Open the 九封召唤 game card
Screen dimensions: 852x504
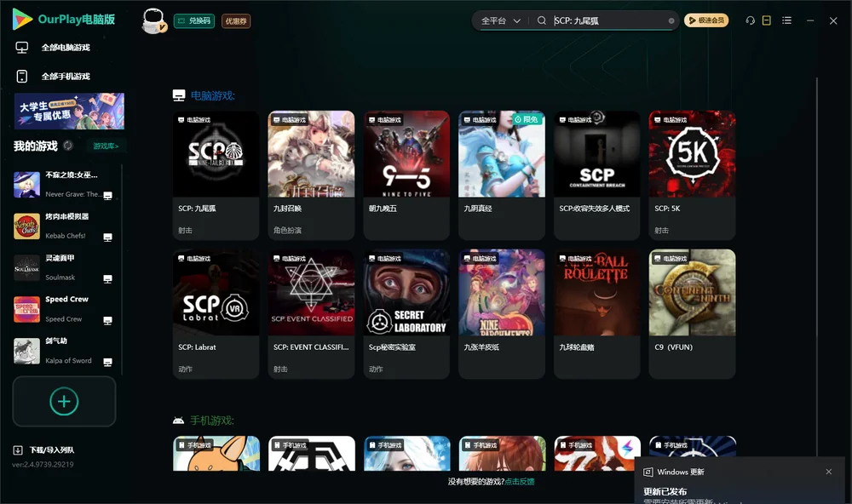click(311, 175)
